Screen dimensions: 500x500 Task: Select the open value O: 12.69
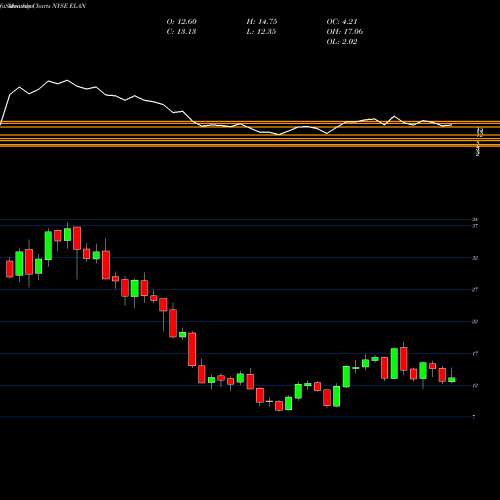[181, 22]
